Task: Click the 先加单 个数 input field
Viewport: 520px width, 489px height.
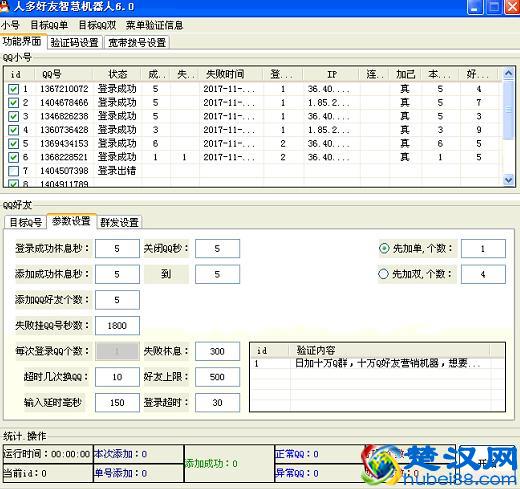Action: (483, 249)
